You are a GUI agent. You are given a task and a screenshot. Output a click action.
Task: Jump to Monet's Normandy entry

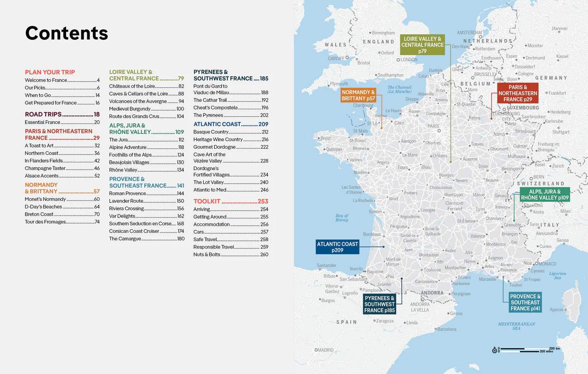pos(62,199)
